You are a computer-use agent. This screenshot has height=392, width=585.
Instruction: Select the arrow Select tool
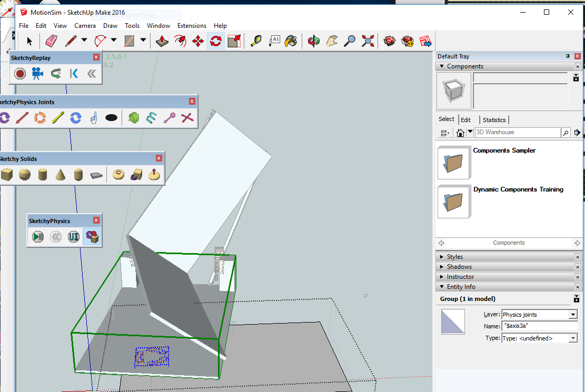pyautogui.click(x=29, y=41)
